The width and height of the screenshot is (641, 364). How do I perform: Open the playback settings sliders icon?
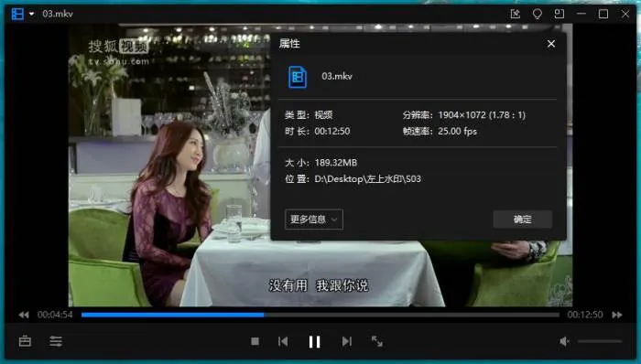click(x=56, y=341)
